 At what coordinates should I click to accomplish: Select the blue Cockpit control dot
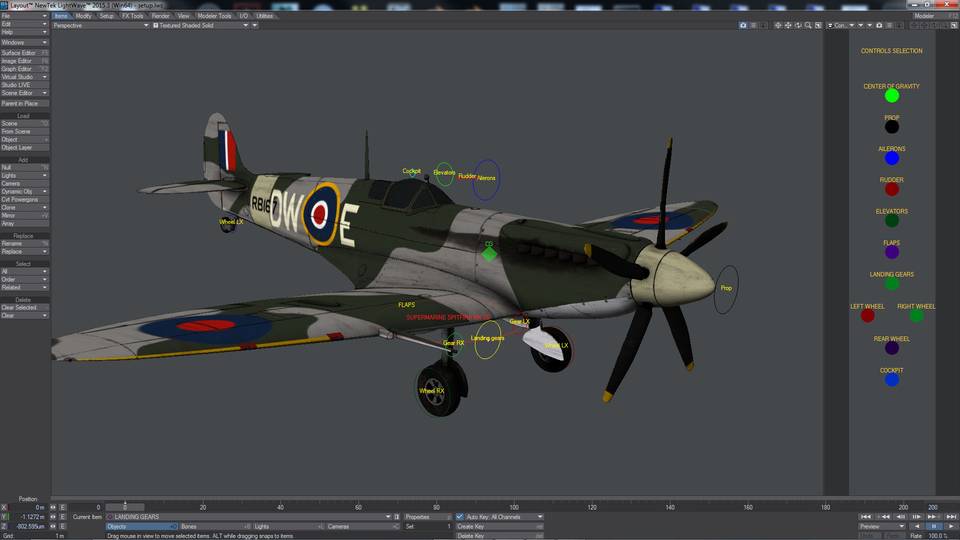[x=892, y=380]
